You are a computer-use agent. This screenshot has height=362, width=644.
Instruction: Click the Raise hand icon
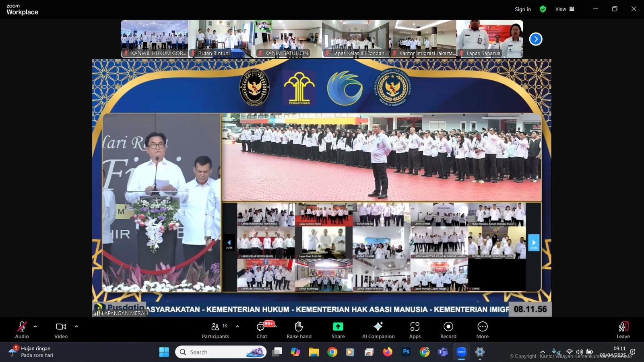tap(299, 330)
